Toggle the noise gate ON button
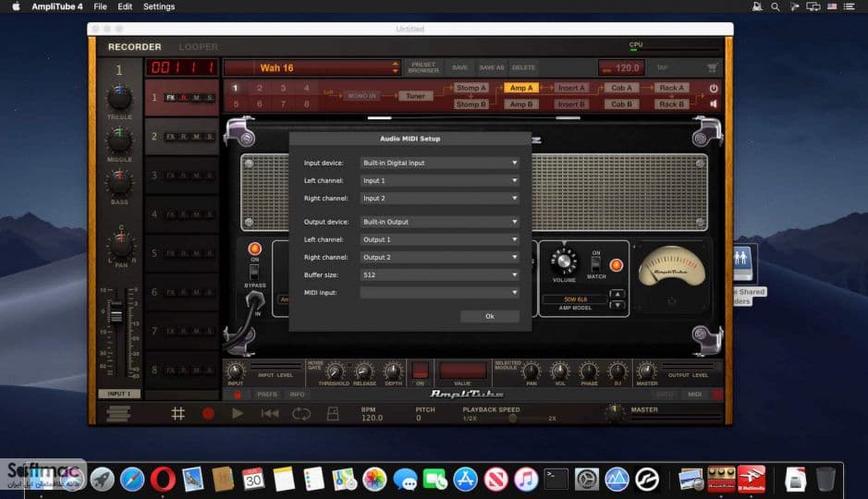868x499 pixels. point(421,370)
